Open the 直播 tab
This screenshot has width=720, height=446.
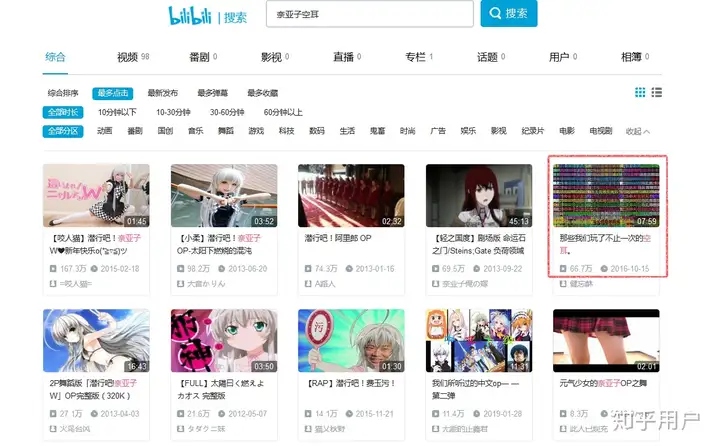coord(347,57)
